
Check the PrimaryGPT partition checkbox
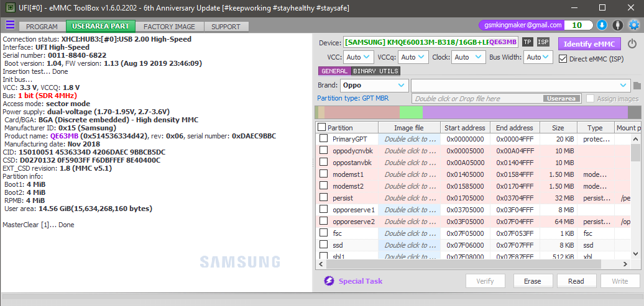point(324,138)
